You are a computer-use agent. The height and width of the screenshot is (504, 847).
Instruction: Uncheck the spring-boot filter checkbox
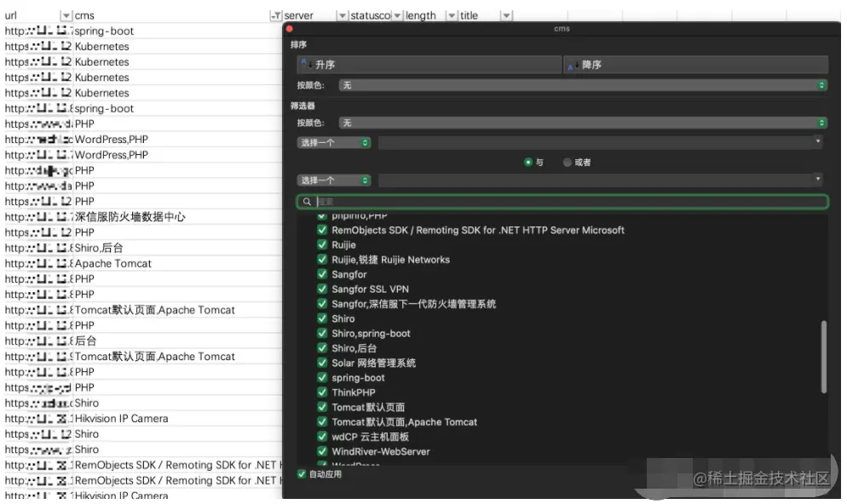point(322,378)
